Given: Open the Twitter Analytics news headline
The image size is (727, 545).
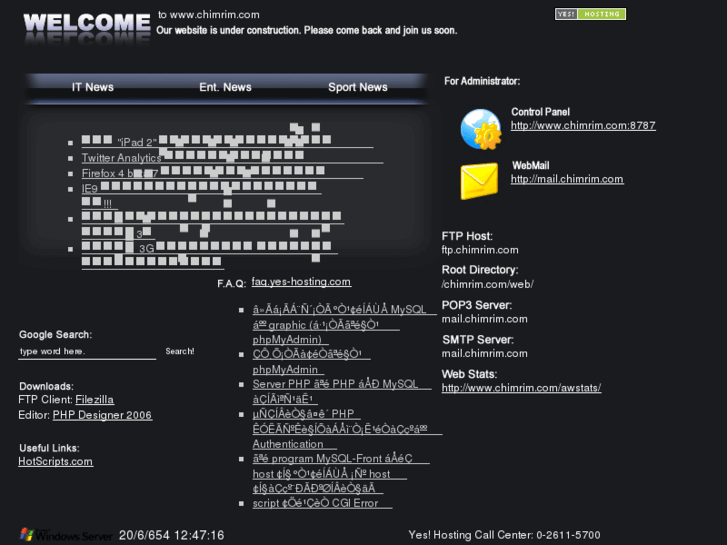Looking at the screenshot, I should pyautogui.click(x=232, y=157).
